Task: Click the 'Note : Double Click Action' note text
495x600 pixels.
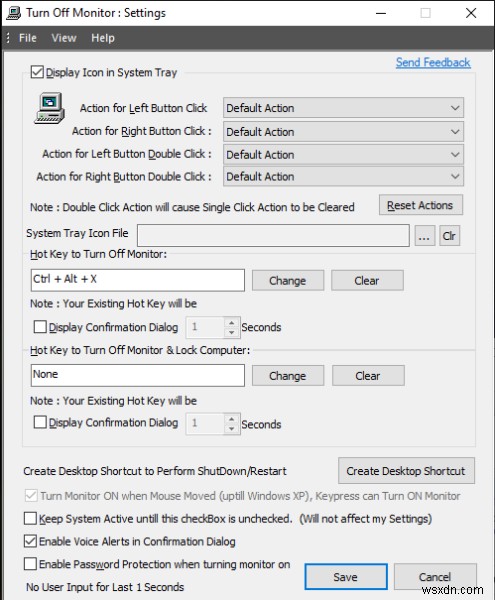Action: (192, 207)
